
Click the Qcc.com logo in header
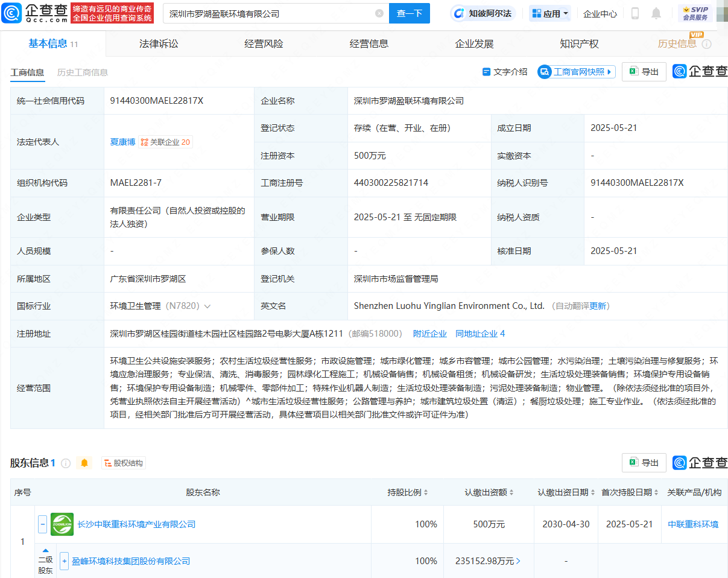point(34,13)
